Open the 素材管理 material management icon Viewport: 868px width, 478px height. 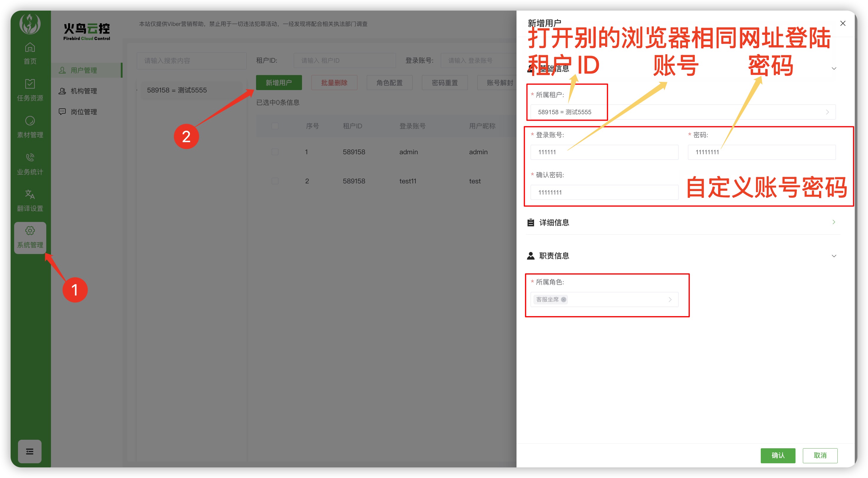tap(30, 121)
